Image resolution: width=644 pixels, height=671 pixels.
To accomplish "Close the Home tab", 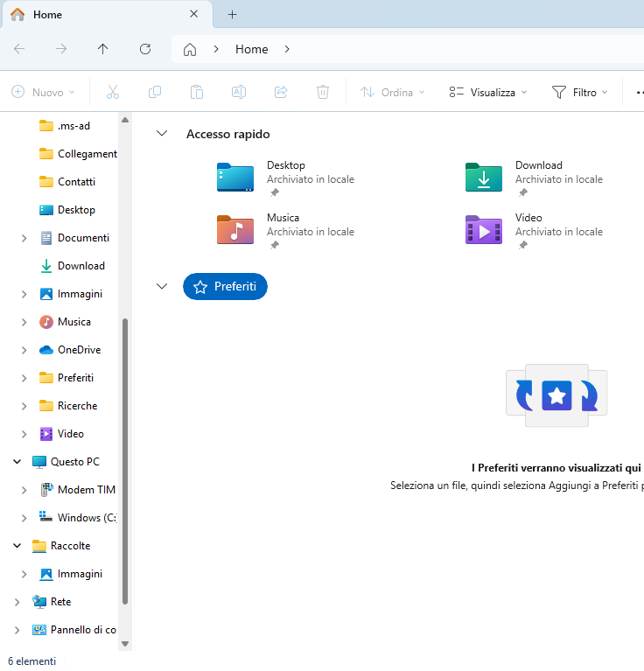I will coord(194,14).
